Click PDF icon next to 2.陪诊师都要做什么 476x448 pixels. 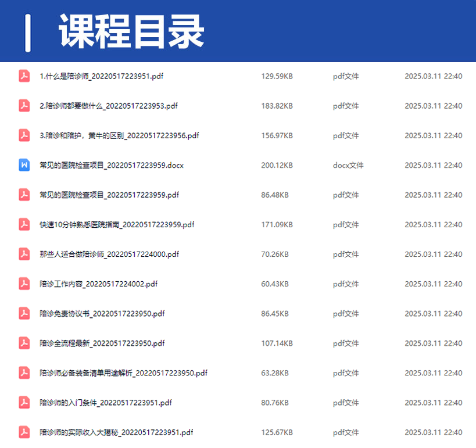(24, 106)
